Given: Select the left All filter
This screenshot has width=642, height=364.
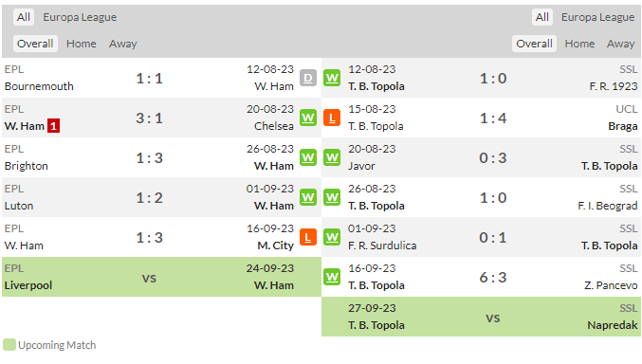Looking at the screenshot, I should tap(24, 17).
